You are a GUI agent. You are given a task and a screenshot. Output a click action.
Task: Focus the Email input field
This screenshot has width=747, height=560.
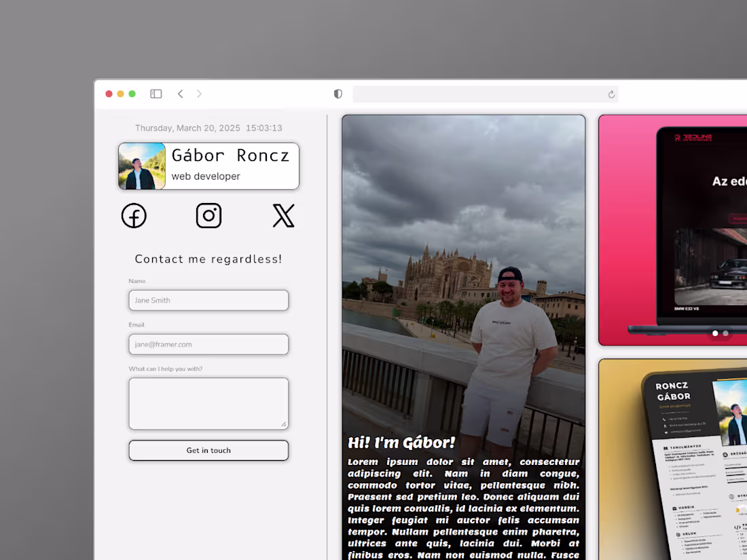pos(208,344)
